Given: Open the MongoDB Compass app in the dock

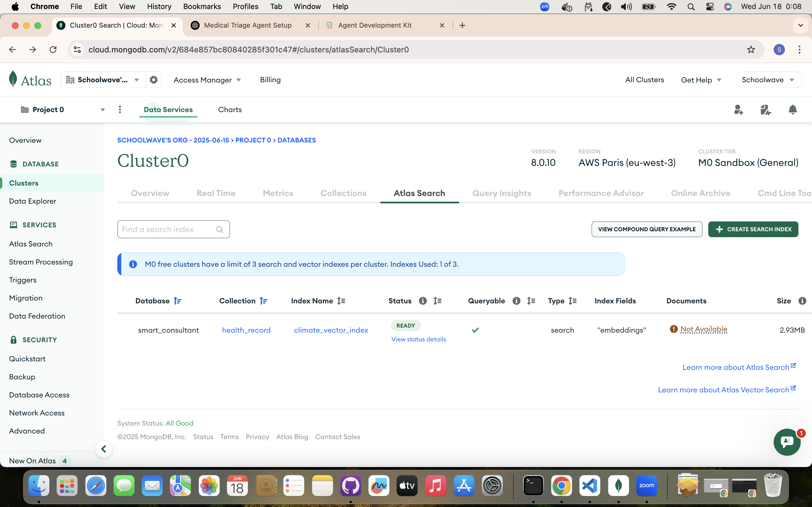Looking at the screenshot, I should tap(618, 486).
